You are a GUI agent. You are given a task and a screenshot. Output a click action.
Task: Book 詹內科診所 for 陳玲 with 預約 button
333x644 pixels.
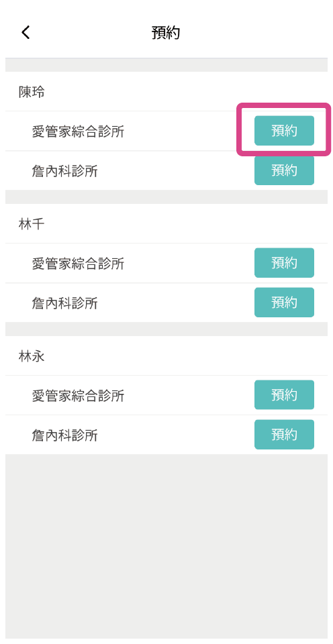[x=284, y=170]
